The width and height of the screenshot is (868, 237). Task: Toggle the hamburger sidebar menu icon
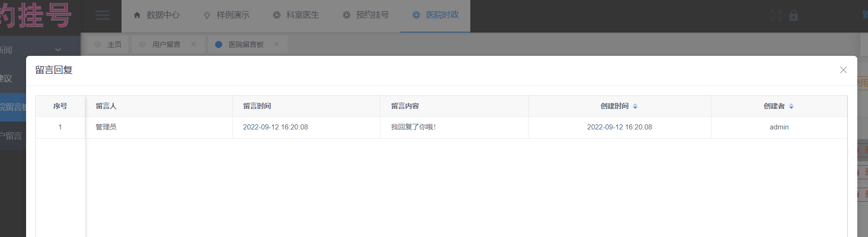[102, 15]
